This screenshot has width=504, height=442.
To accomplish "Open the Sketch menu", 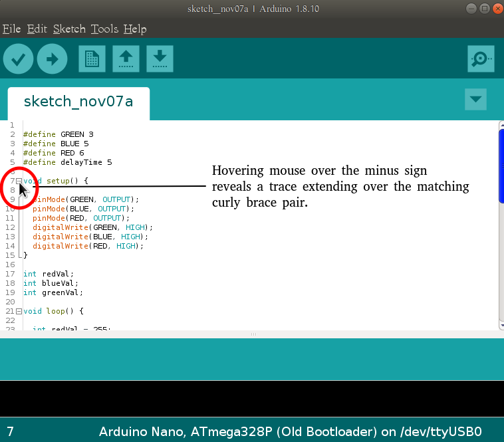I will coord(69,29).
